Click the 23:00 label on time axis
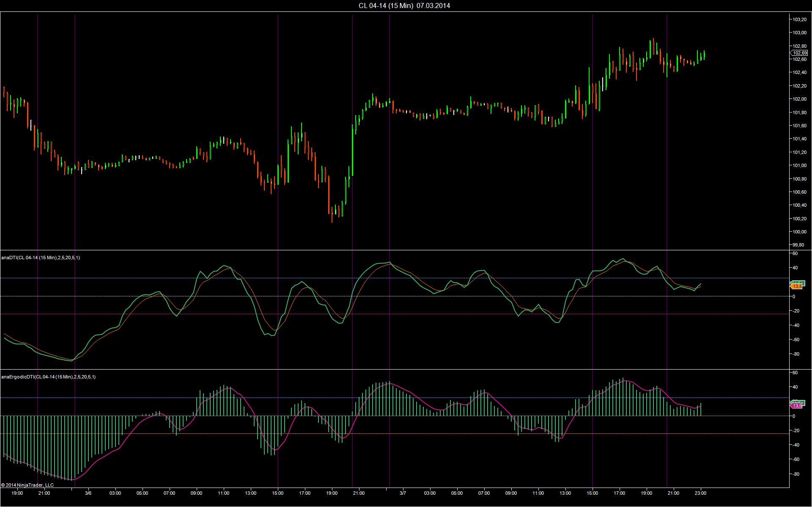The width and height of the screenshot is (812, 507). tap(700, 493)
